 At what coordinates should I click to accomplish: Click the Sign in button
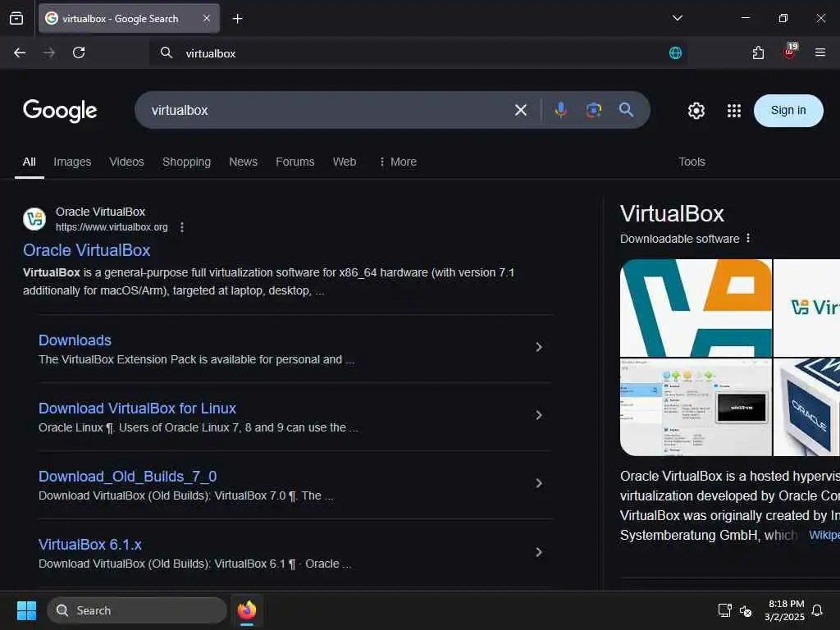(x=788, y=111)
